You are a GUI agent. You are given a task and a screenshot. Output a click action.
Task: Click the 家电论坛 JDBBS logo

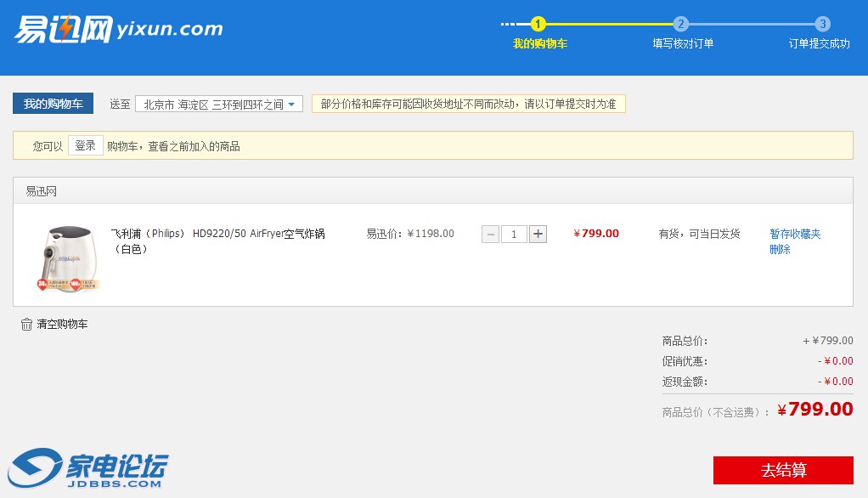(89, 467)
